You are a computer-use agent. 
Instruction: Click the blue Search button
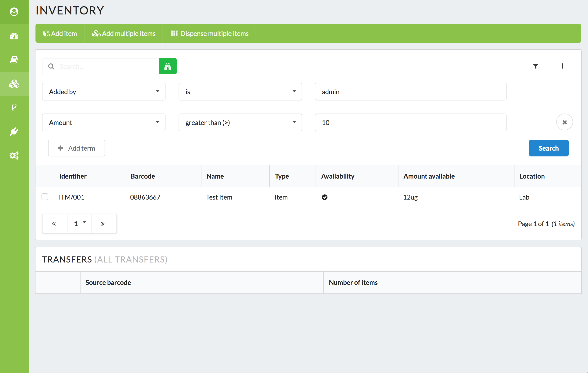(549, 148)
